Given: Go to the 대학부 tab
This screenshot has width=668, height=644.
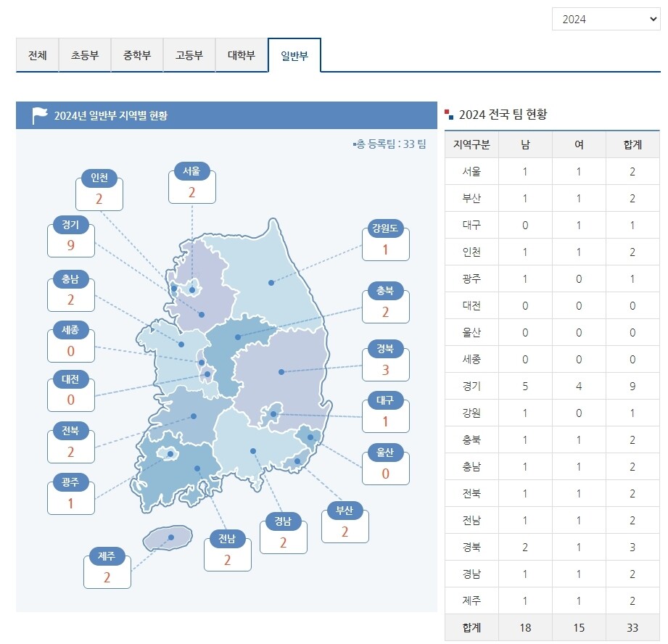Looking at the screenshot, I should coord(242,56).
